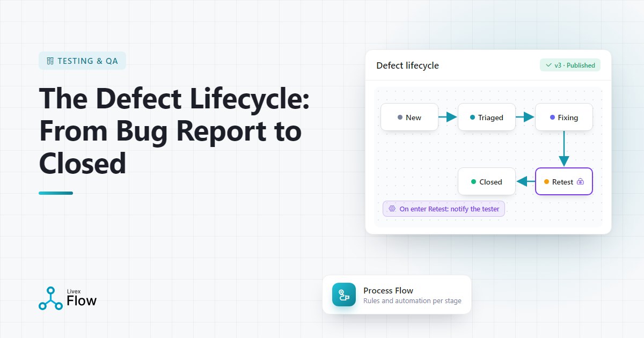
Task: Click the lock icon on Retest node
Action: pyautogui.click(x=580, y=182)
